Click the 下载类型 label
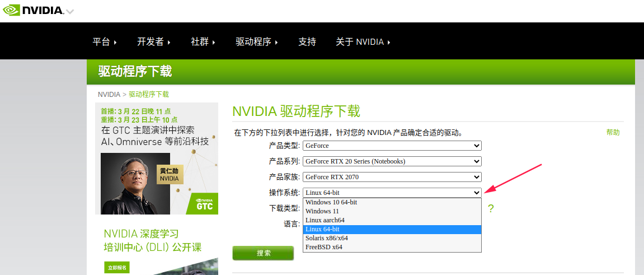Viewport: 644px width, 275px height. point(285,208)
